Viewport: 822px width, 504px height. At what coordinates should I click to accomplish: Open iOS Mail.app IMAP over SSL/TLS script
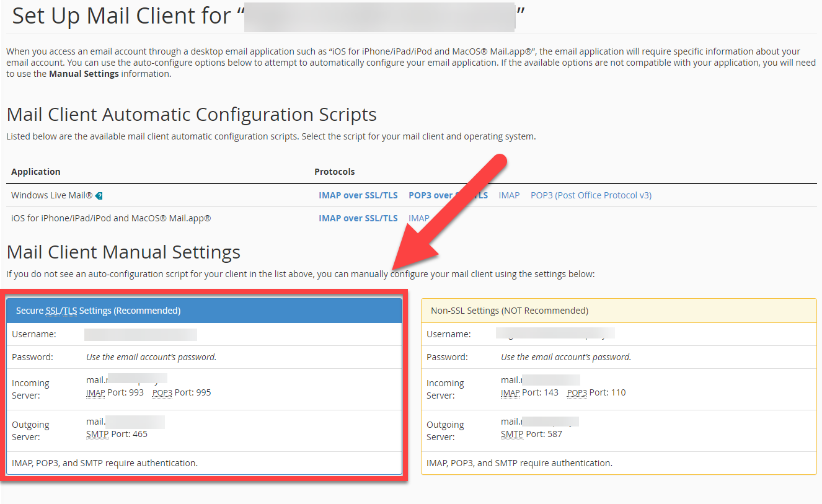[358, 218]
